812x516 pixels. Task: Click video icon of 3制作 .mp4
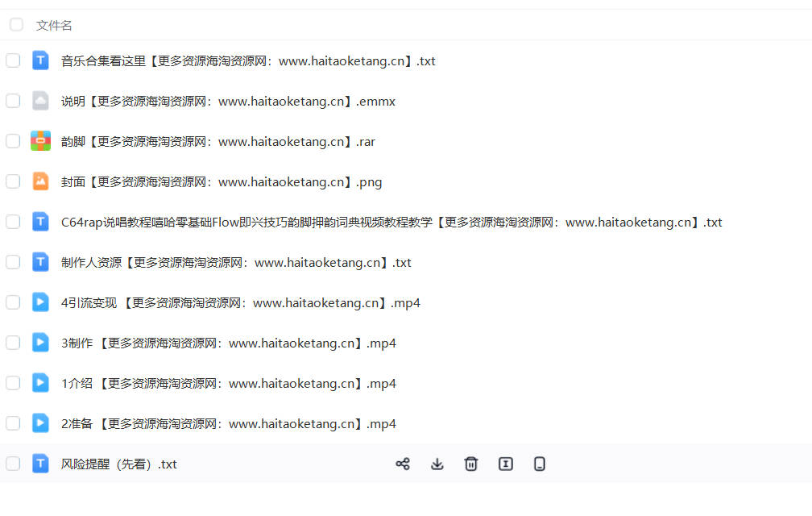click(x=40, y=343)
